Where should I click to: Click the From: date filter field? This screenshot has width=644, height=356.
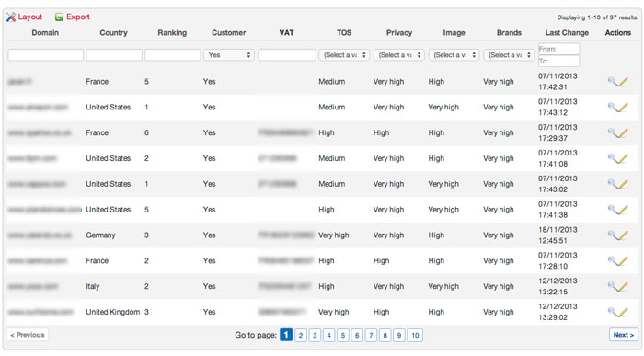coord(558,49)
